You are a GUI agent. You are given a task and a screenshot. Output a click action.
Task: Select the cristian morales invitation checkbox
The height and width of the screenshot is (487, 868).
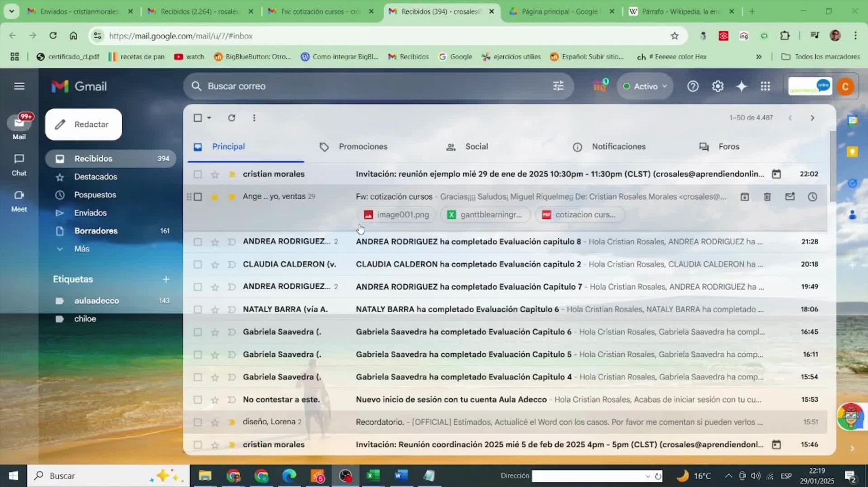click(198, 174)
